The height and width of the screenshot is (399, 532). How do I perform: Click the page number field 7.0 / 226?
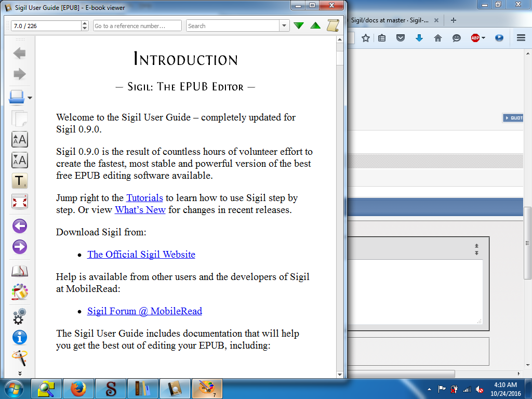pyautogui.click(x=46, y=26)
